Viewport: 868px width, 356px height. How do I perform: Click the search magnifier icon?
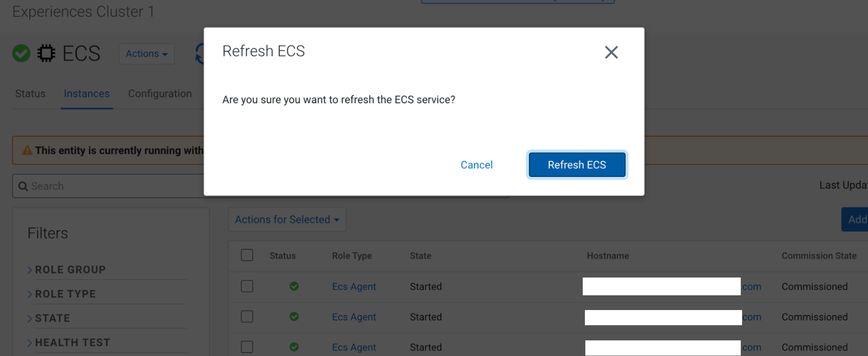tap(23, 186)
